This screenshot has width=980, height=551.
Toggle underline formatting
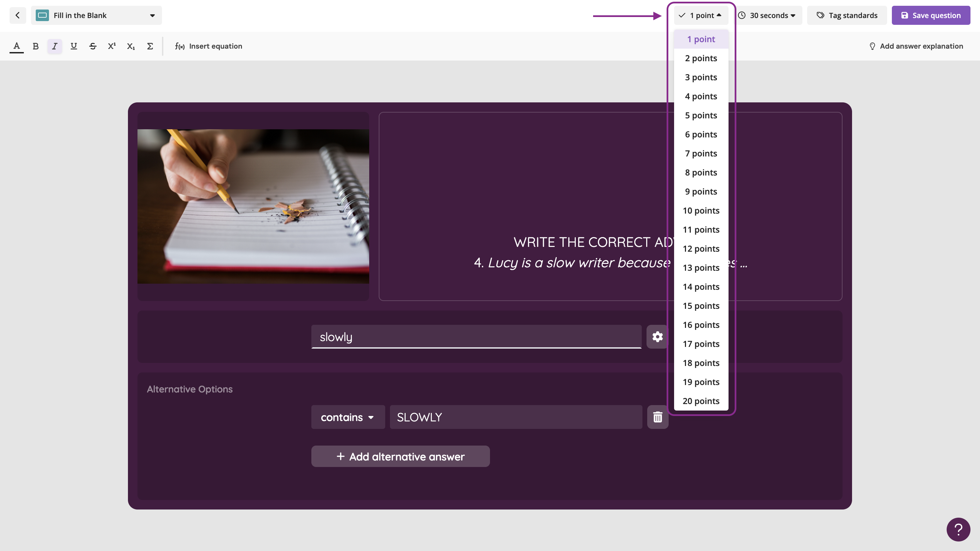tap(73, 46)
